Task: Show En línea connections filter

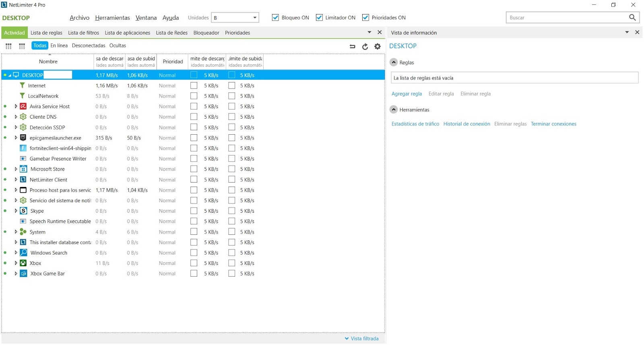Action: tap(59, 45)
